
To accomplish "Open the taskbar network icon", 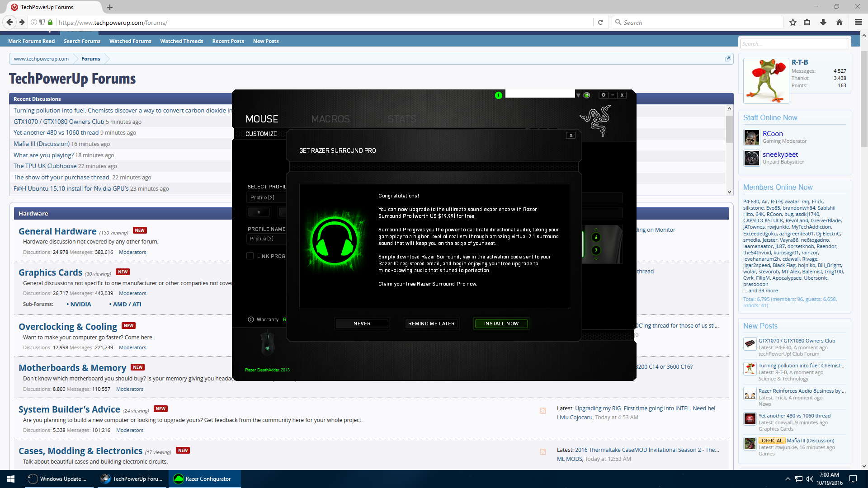I will [x=799, y=479].
